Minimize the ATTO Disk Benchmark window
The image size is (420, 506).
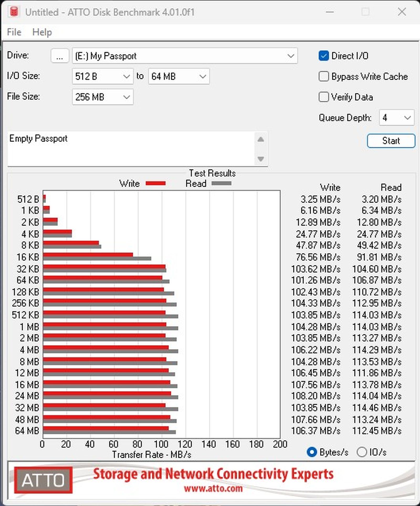[x=330, y=12]
